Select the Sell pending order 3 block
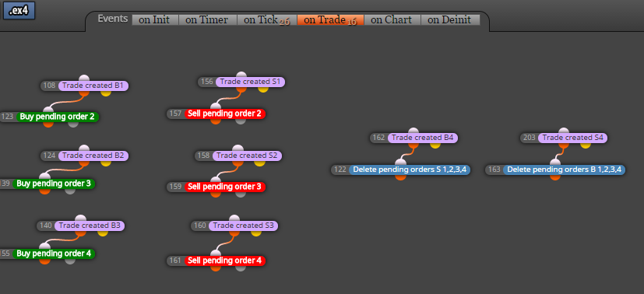Viewport: 644px width, 294px height. 225,187
